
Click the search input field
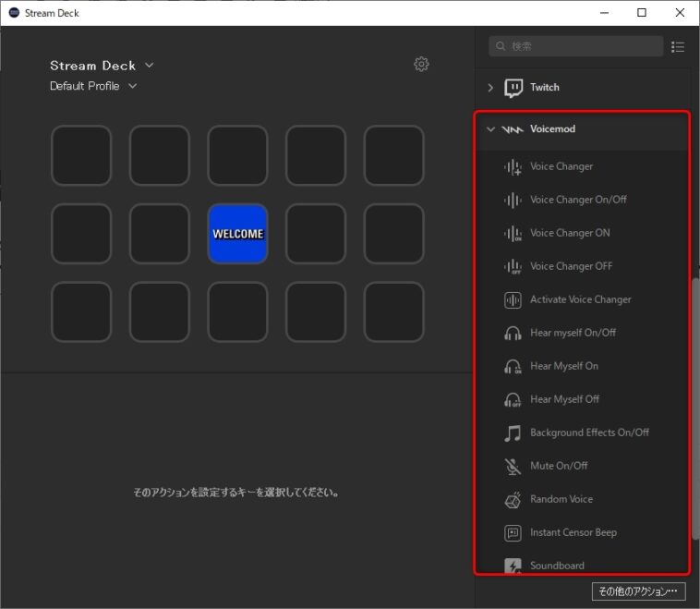tap(576, 46)
